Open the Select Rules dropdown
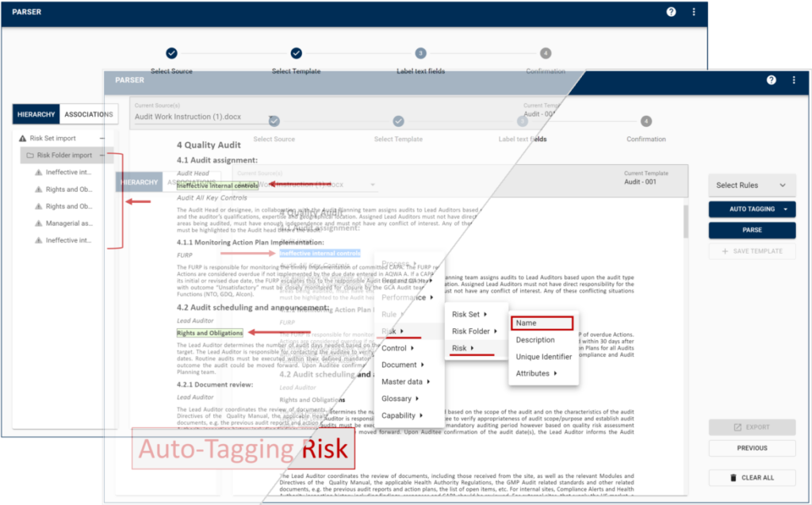The height and width of the screenshot is (505, 812). (751, 186)
